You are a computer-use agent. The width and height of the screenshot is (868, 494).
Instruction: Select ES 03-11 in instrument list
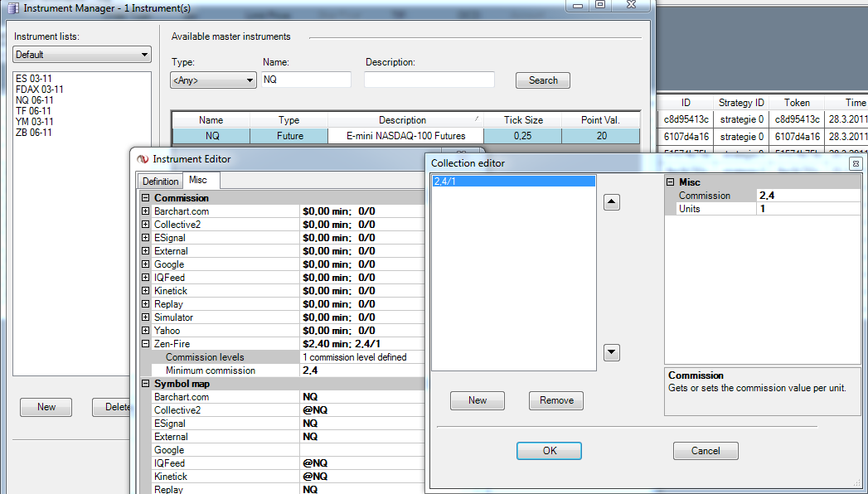(x=34, y=79)
